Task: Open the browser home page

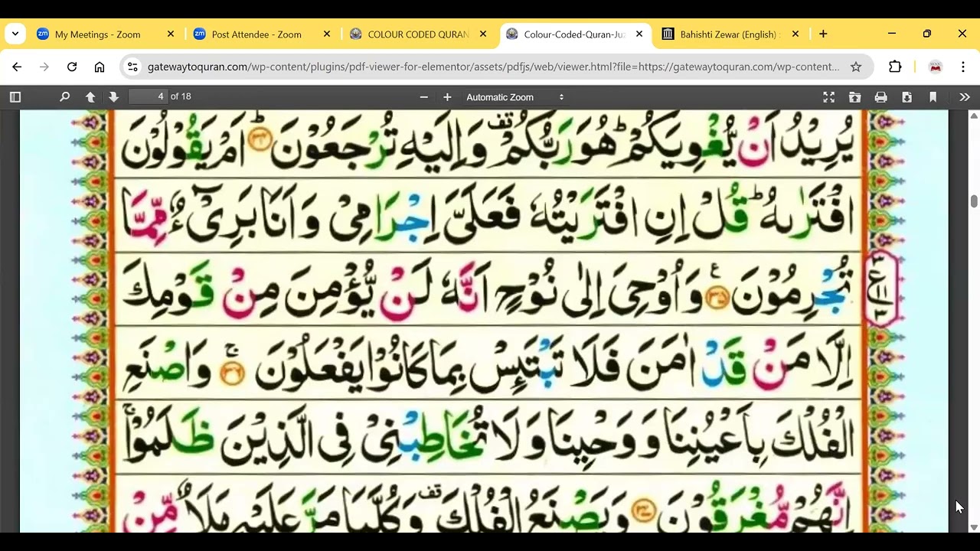Action: tap(100, 67)
